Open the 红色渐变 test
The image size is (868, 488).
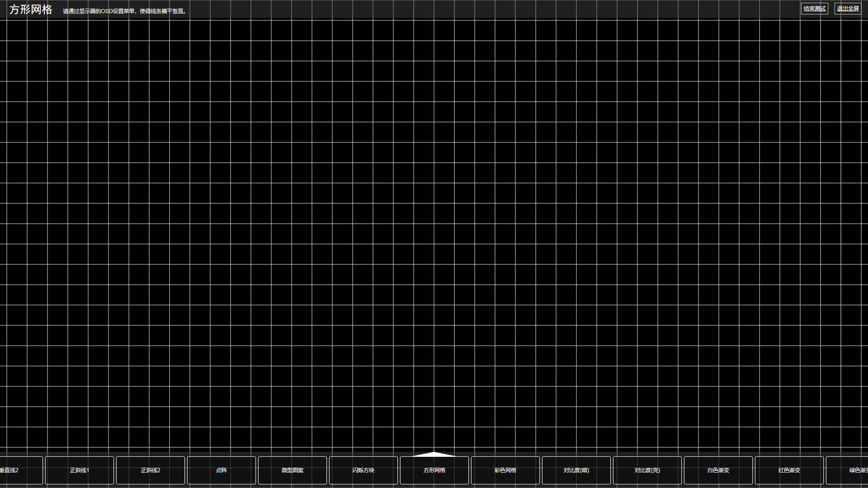coord(789,470)
